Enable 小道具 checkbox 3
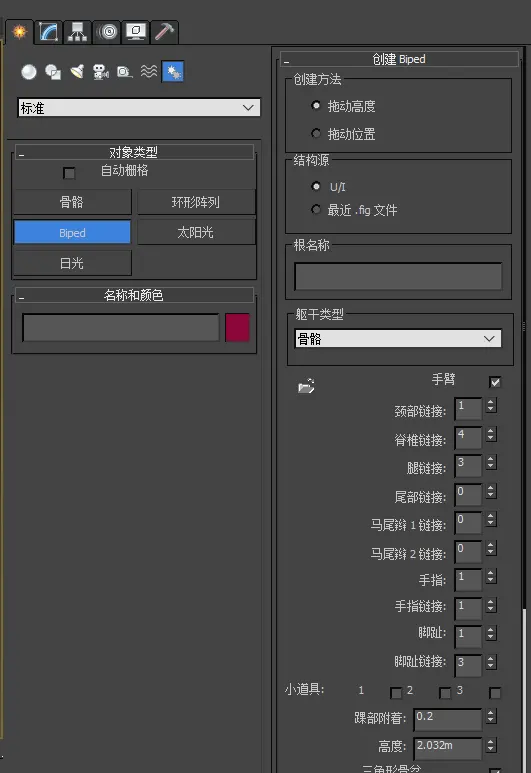This screenshot has height=773, width=531. (495, 693)
